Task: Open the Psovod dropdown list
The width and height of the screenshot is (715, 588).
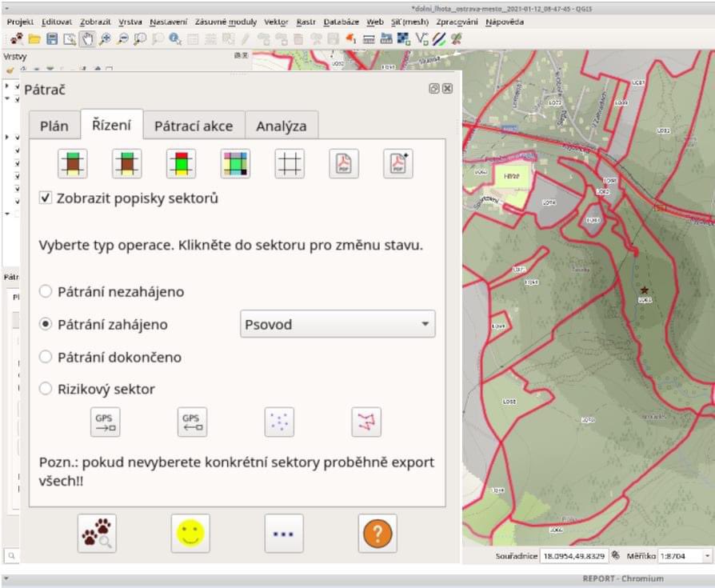Action: 338,324
